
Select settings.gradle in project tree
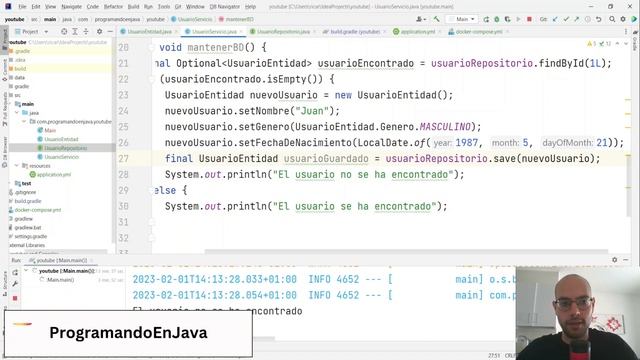pos(31,236)
